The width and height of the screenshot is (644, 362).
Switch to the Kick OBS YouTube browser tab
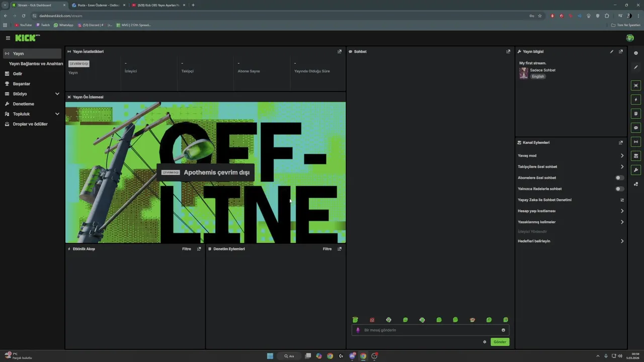158,5
